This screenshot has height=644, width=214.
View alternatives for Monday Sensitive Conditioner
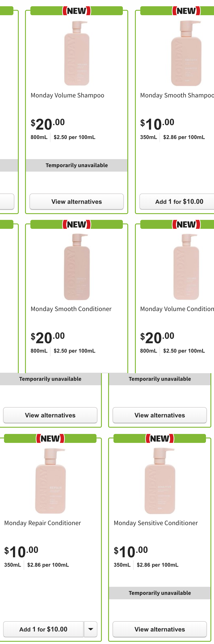[x=160, y=629]
